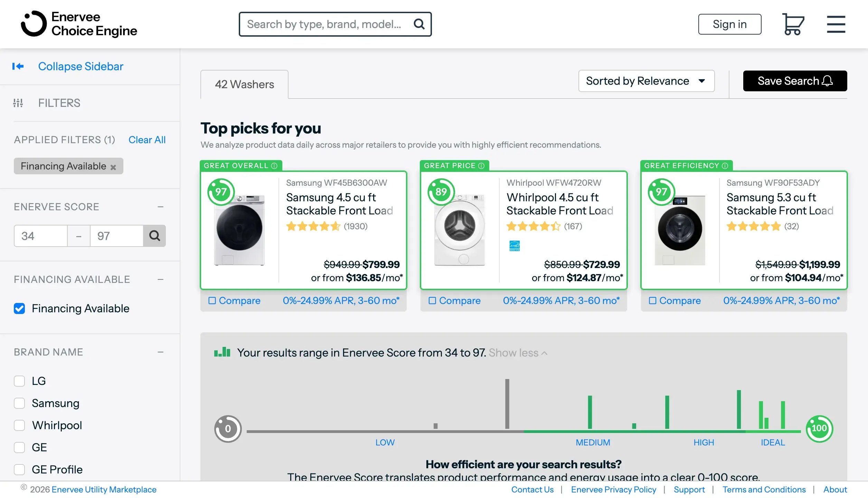Viewport: 868px width, 498px height.
Task: Open Samsung WF45B6300AW washer image
Action: coord(239,230)
